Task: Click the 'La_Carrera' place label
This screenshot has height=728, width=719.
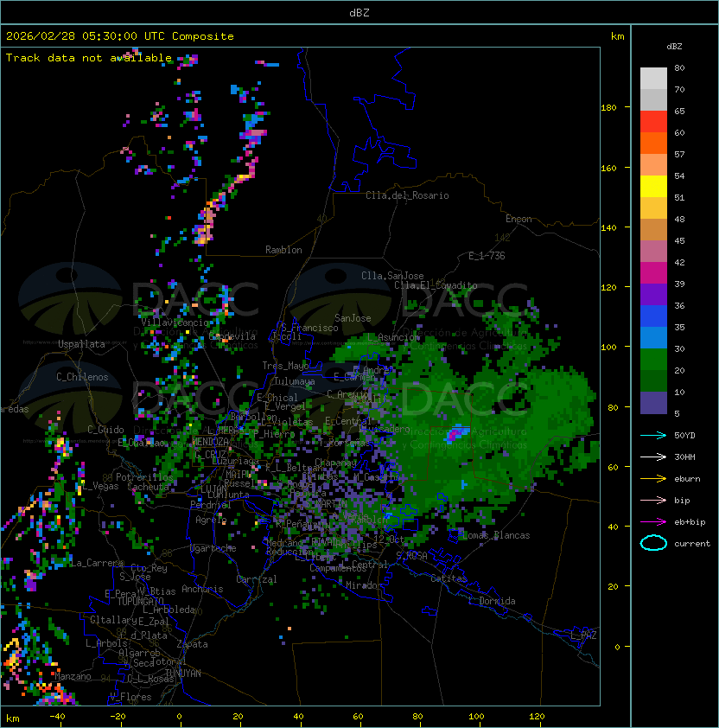Action: [98, 563]
